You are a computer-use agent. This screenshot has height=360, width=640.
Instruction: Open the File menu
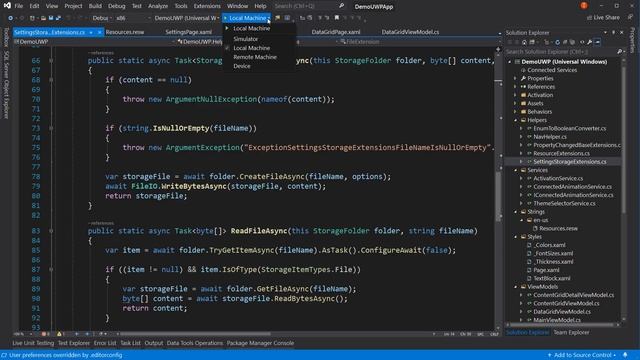click(19, 6)
